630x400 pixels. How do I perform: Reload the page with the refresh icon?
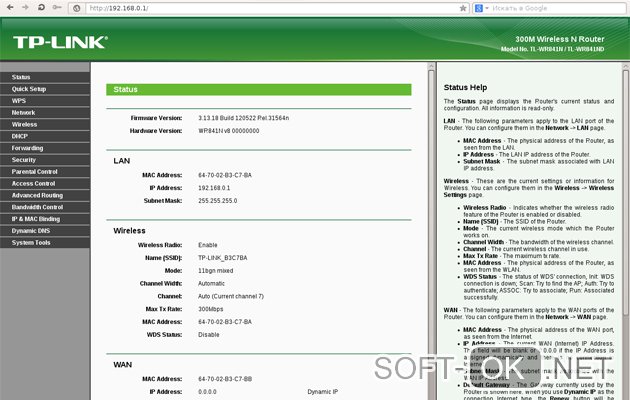click(x=41, y=7)
